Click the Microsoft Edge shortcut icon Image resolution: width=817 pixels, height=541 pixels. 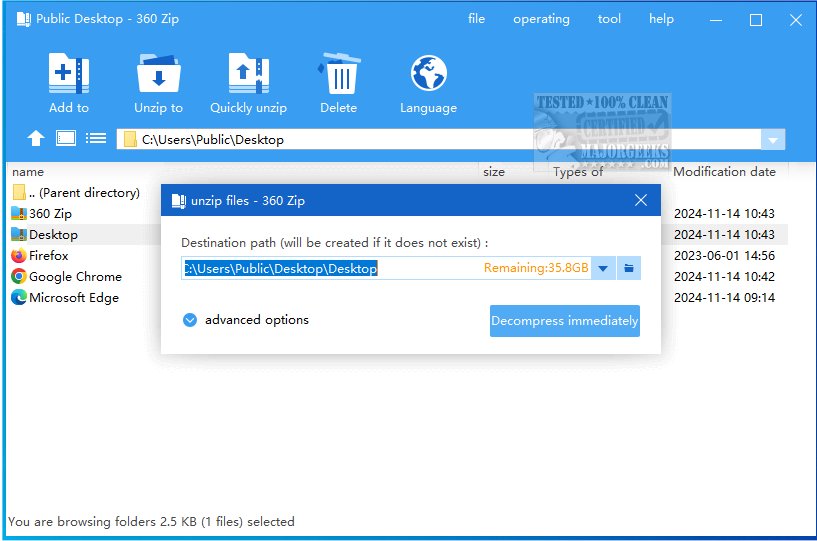(x=19, y=297)
